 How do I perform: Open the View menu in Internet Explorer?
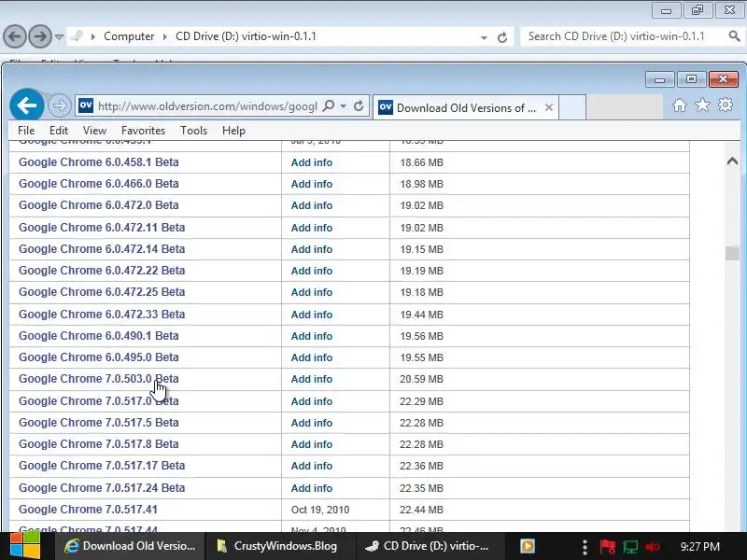(x=94, y=131)
